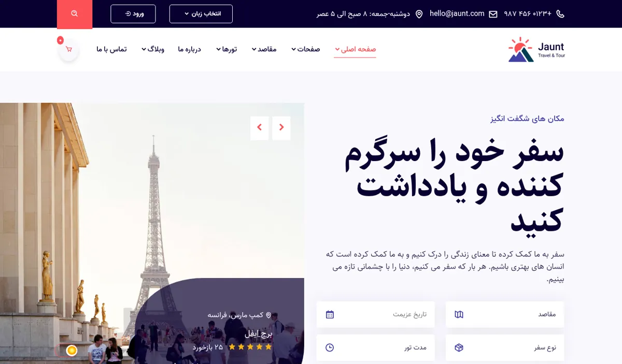The height and width of the screenshot is (364, 622).
Task: Open the shopping cart icon
Action: coord(69,50)
